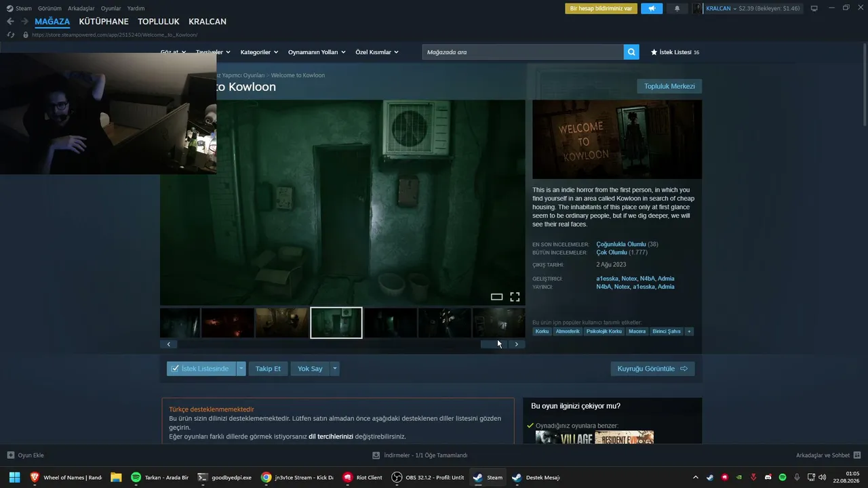Viewport: 868px width, 488px height.
Task: Click the plus icon beside Oyun Ekle
Action: click(11, 455)
